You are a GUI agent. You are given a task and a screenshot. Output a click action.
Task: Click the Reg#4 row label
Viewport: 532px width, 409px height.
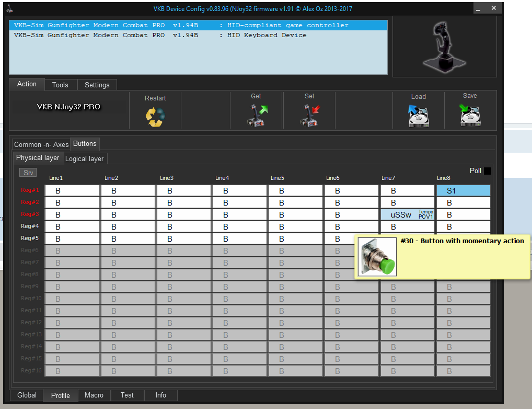click(30, 226)
